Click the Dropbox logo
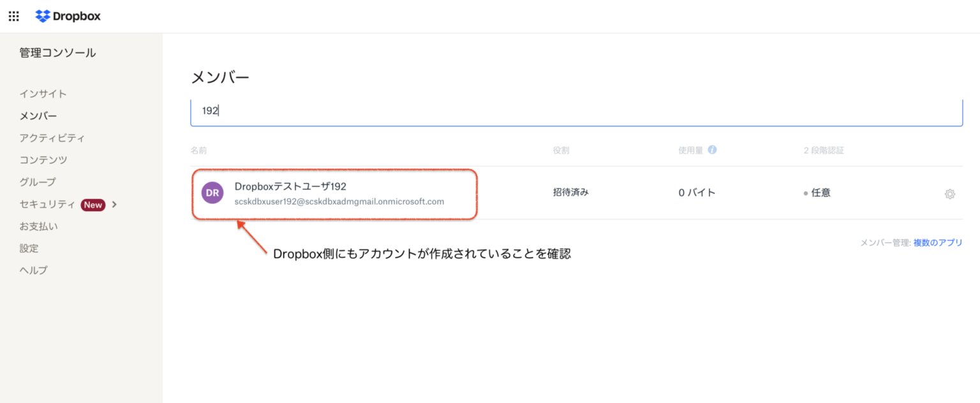Screen dimensions: 980x403 68,16
